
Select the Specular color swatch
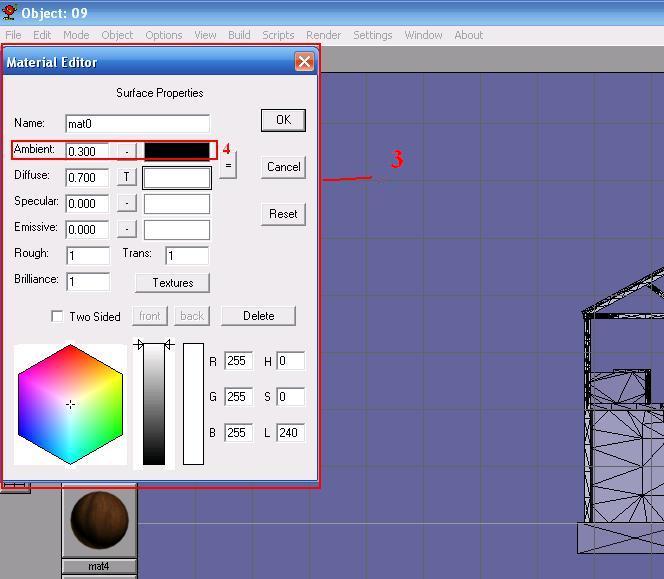177,204
